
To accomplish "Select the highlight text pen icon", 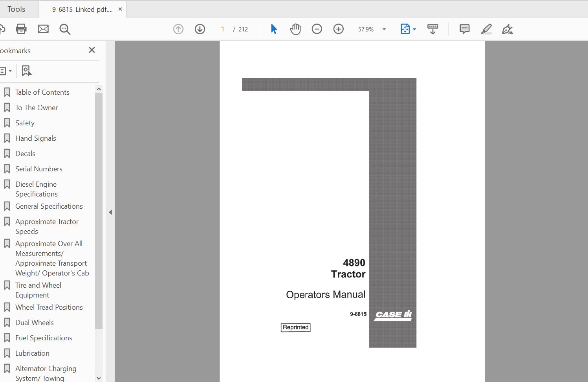I will [486, 29].
